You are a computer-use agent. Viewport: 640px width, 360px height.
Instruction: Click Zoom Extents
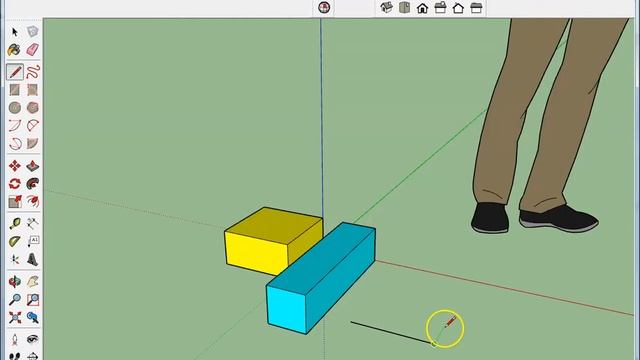[15, 317]
